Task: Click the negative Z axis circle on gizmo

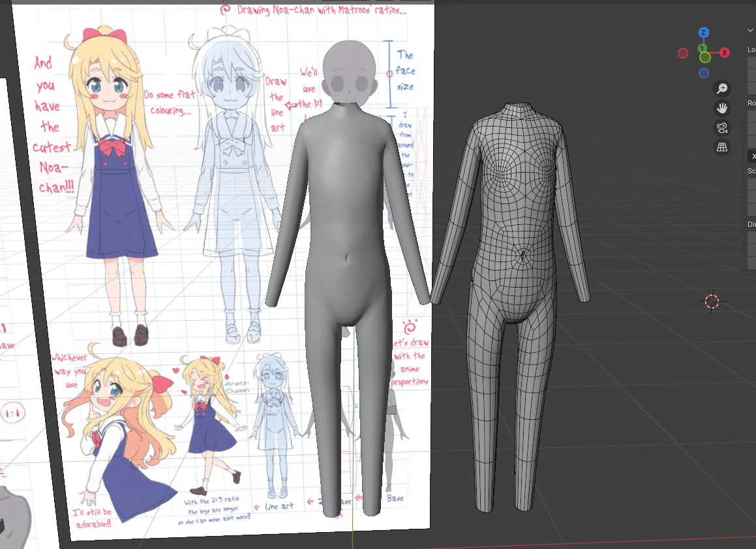Action: 704,73
